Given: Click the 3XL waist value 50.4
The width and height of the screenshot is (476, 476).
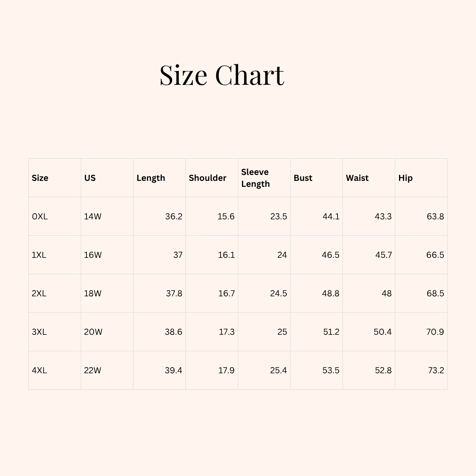Looking at the screenshot, I should coord(382,332).
